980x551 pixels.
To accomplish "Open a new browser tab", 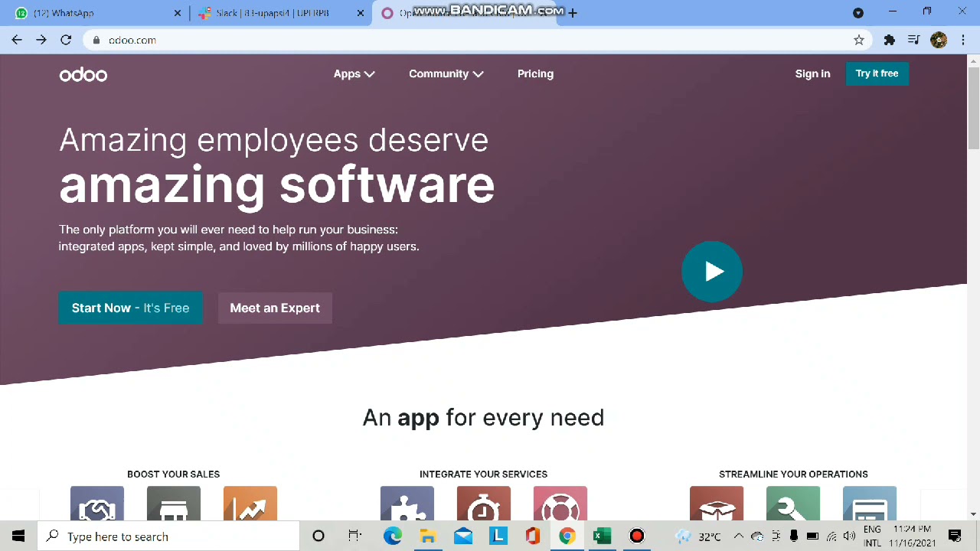I will (573, 13).
